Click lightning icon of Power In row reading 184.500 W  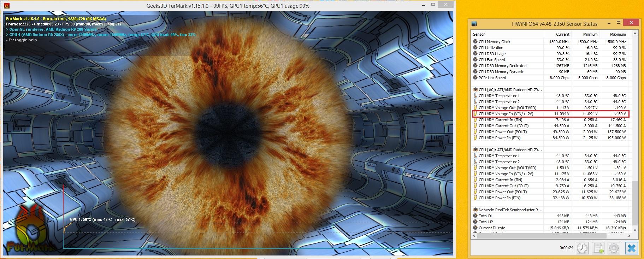[475, 138]
